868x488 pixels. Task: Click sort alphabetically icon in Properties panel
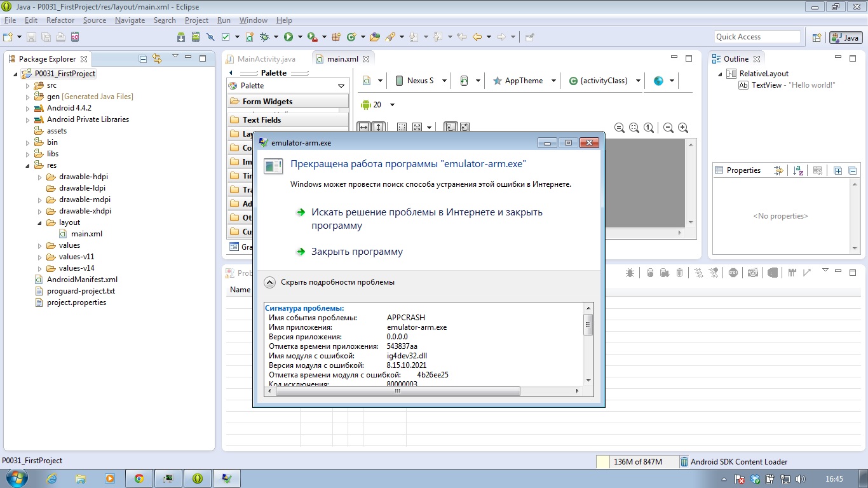point(799,170)
